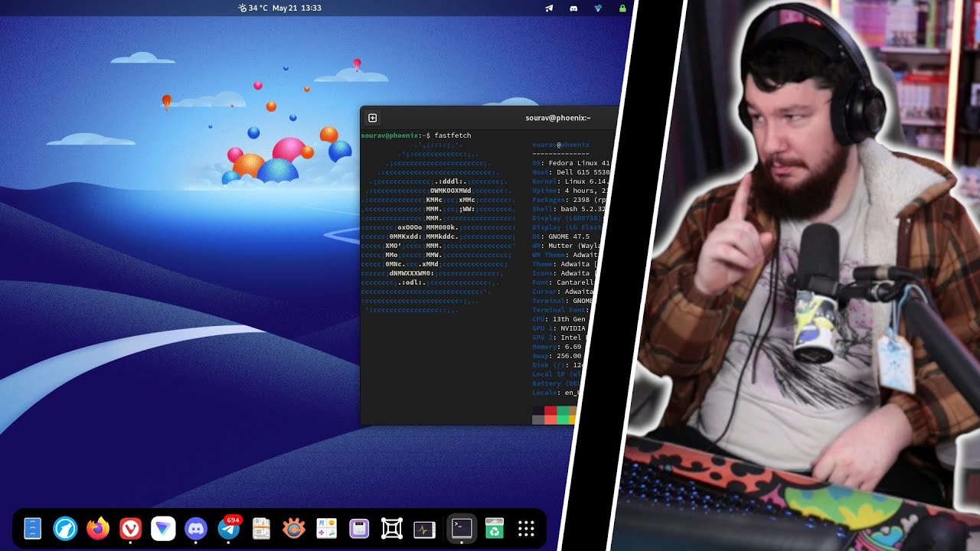Open the May 21 13:33 clock menu

296,8
